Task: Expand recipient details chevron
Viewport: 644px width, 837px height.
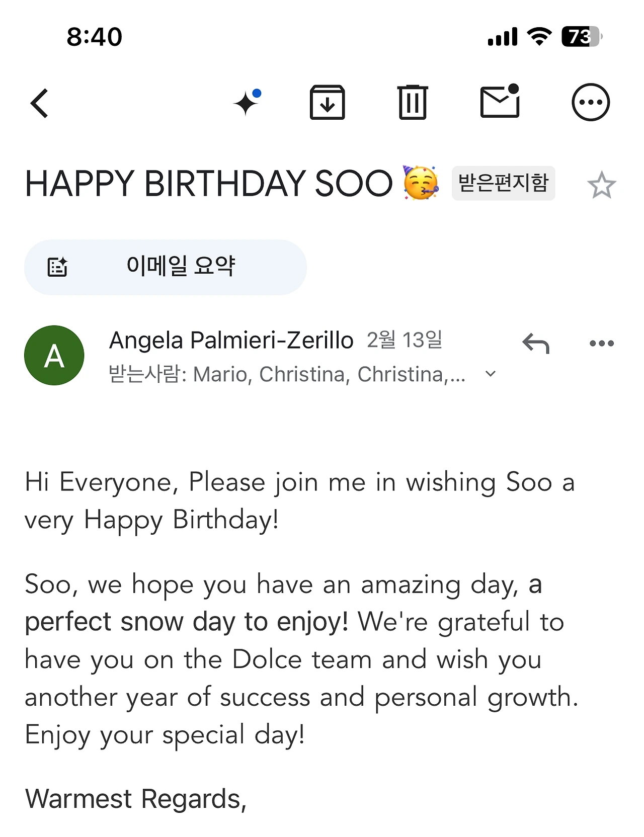Action: (491, 374)
